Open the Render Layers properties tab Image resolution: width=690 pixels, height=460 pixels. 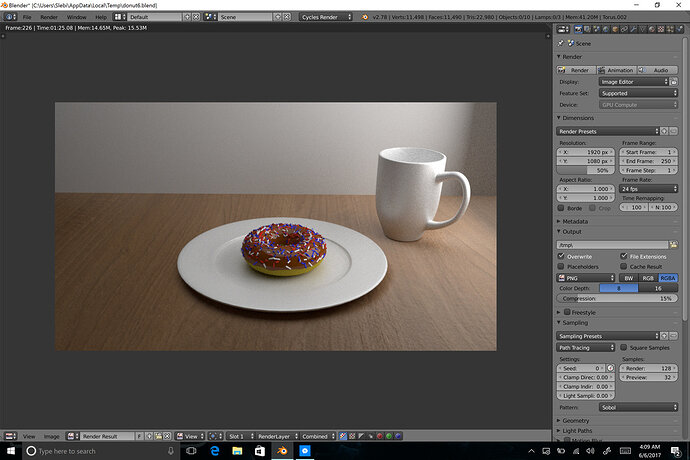[x=587, y=29]
